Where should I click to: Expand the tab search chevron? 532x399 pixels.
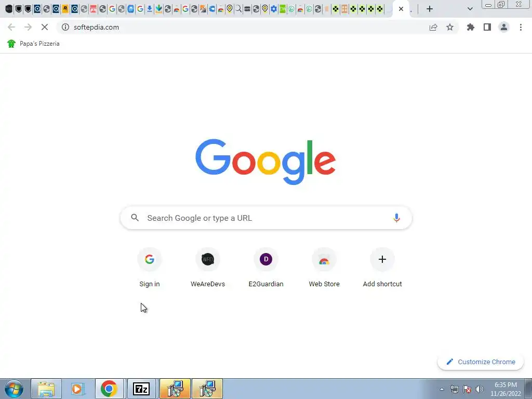point(470,9)
